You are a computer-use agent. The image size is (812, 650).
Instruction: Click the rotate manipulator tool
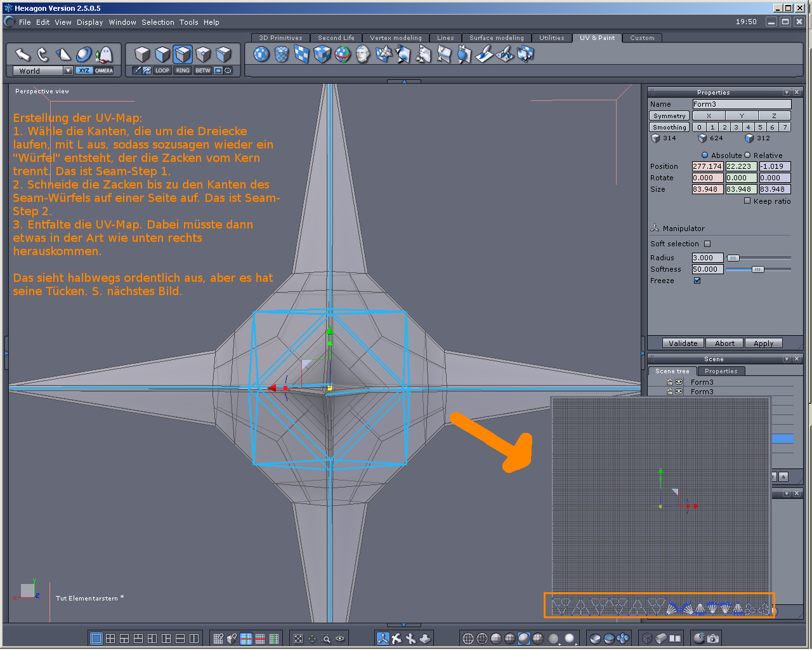[x=43, y=55]
